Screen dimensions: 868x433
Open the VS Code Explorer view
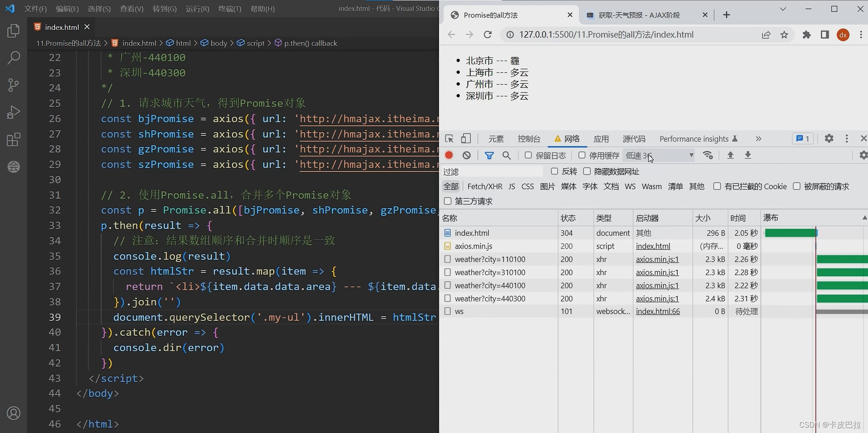pos(14,31)
